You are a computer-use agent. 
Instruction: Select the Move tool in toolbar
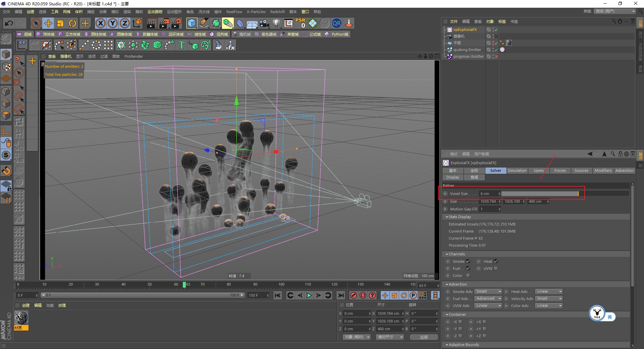click(x=48, y=23)
